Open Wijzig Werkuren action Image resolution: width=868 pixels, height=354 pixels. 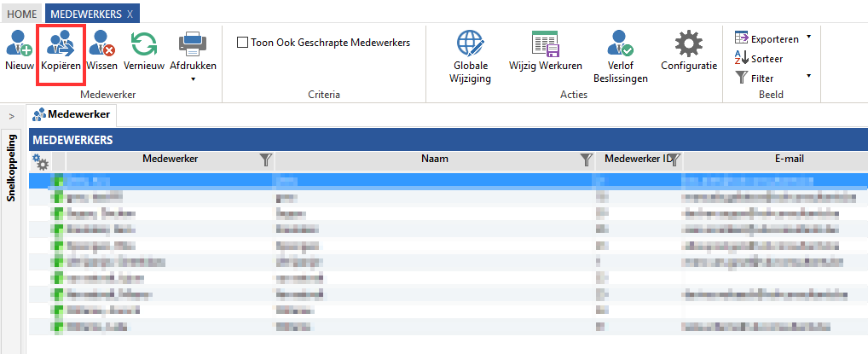(545, 44)
